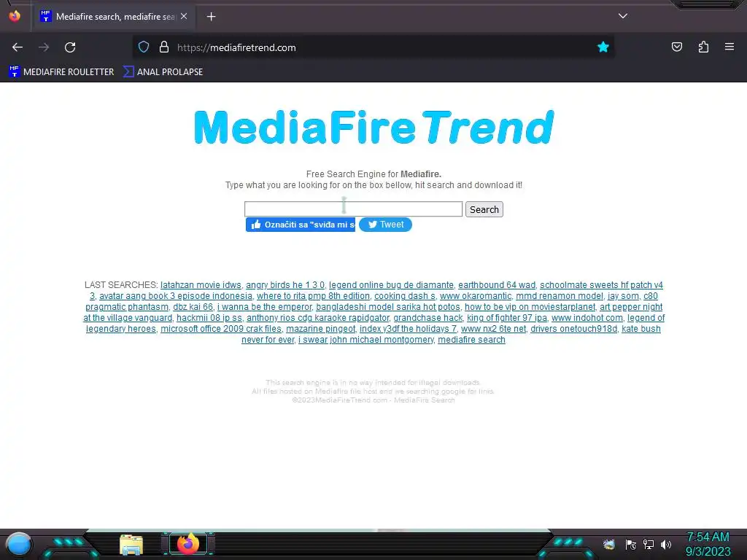Open the volume speaker tray icon
The height and width of the screenshot is (560, 747).
(x=665, y=544)
